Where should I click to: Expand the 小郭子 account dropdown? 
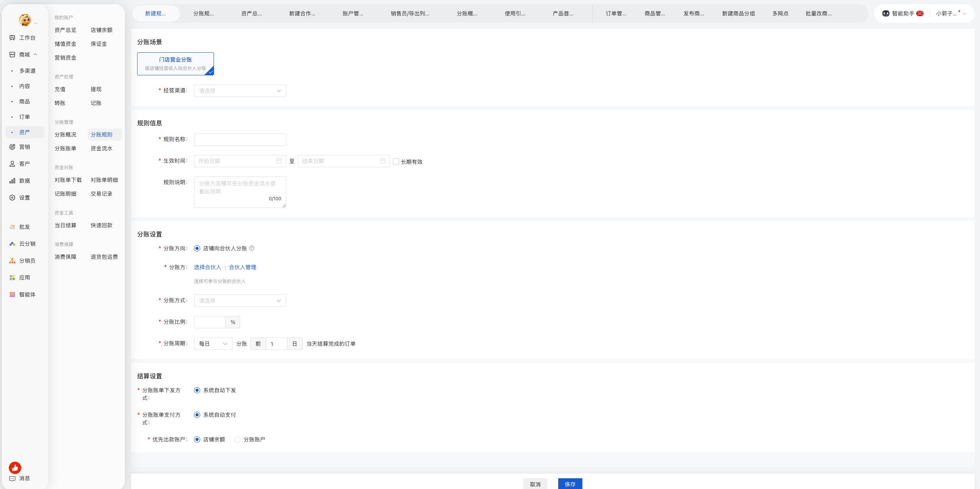(964, 13)
